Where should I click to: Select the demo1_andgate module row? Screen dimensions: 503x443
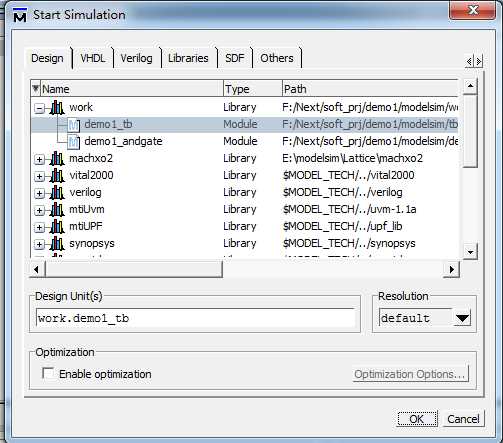click(x=245, y=142)
